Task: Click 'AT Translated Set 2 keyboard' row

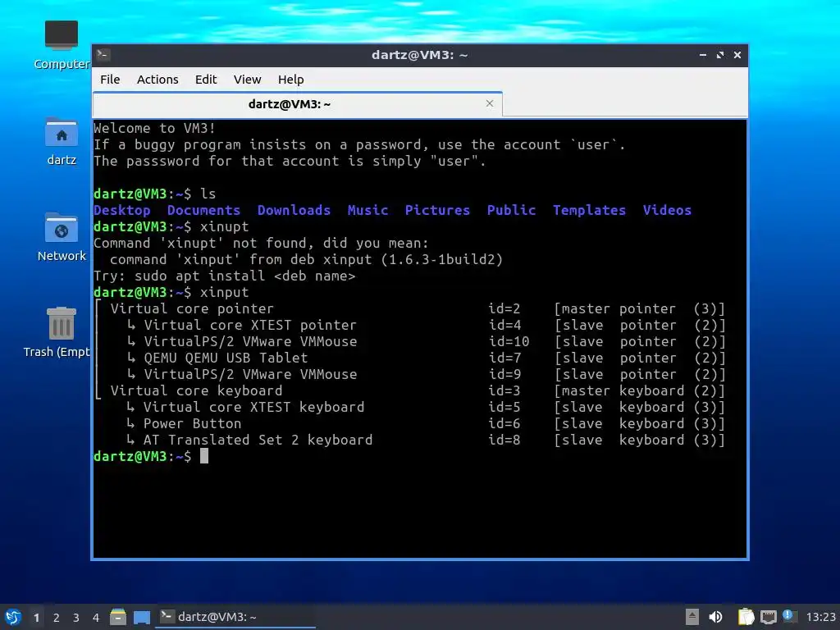Action: [x=410, y=440]
